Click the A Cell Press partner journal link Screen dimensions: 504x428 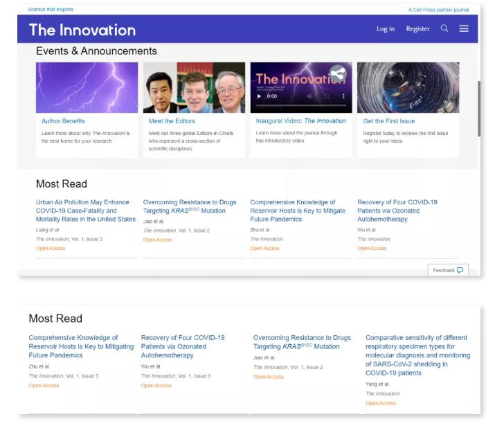point(438,10)
